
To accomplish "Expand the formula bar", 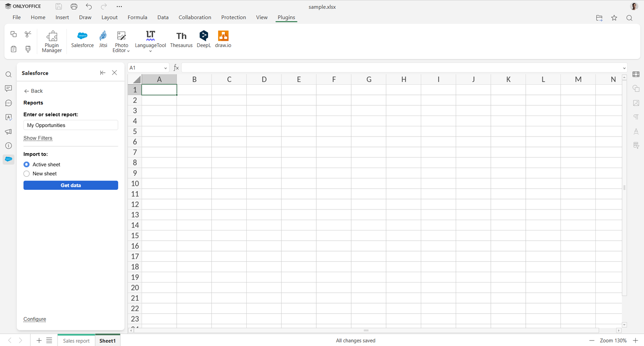I will pyautogui.click(x=624, y=68).
